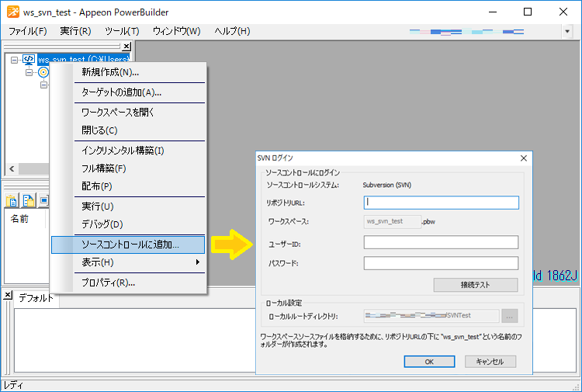Focus the ユーザーID input field
Viewport: 582px width, 392px height.
click(x=441, y=242)
